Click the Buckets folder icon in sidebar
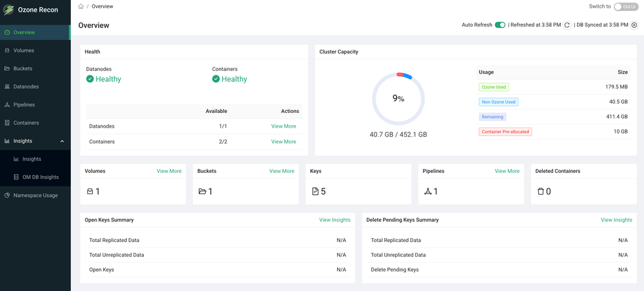The image size is (644, 291). [7, 68]
